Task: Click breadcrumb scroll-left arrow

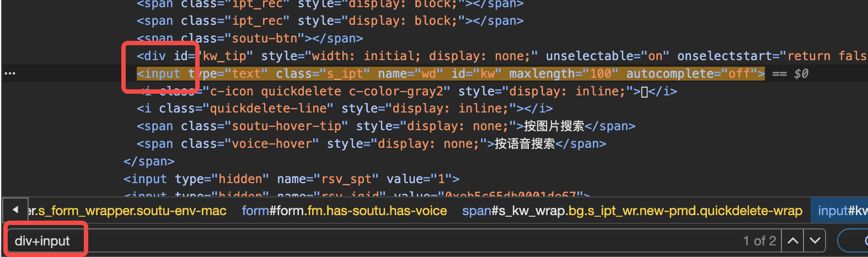Action: (x=15, y=210)
